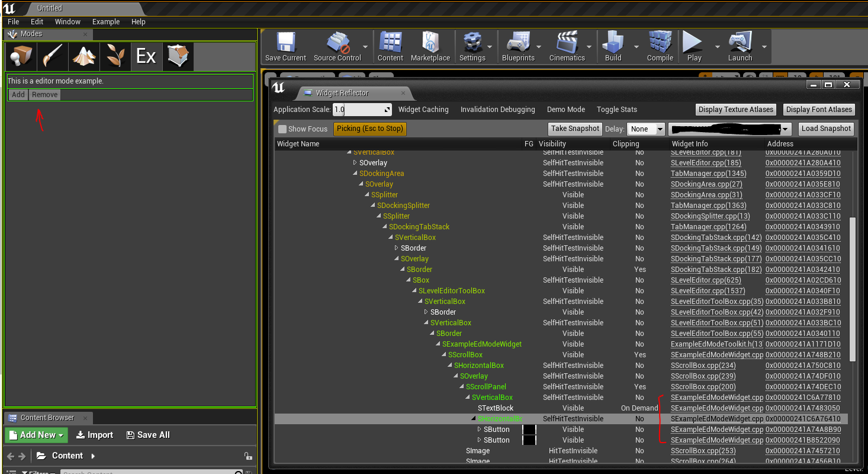This screenshot has height=474, width=868.
Task: Open the Delay None dropdown
Action: [x=647, y=129]
